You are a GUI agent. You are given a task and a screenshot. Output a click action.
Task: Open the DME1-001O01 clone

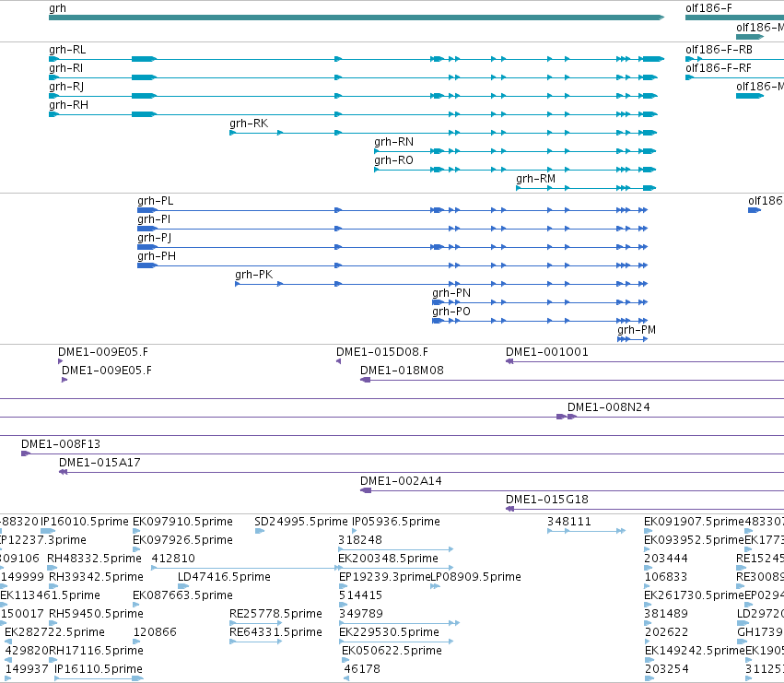pos(547,352)
